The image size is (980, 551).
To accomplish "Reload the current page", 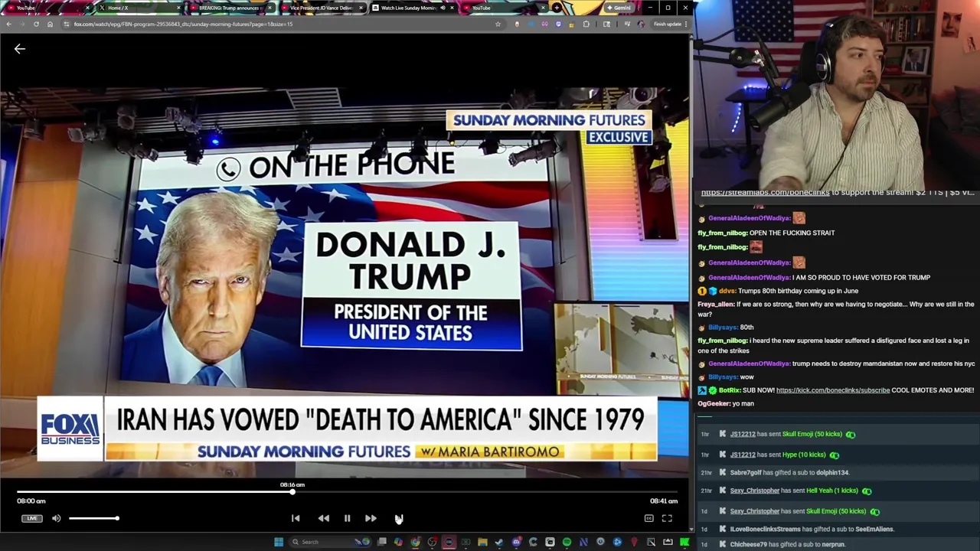I will tap(36, 24).
